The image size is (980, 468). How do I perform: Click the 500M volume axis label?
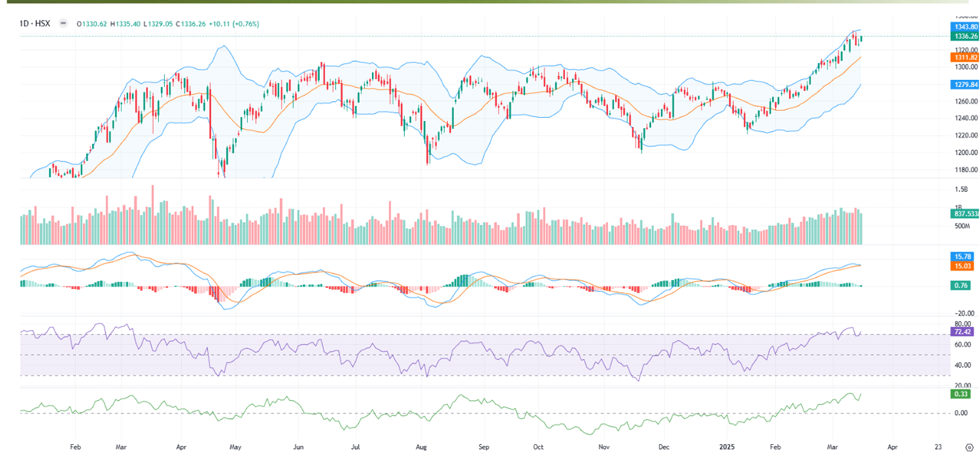pyautogui.click(x=963, y=227)
